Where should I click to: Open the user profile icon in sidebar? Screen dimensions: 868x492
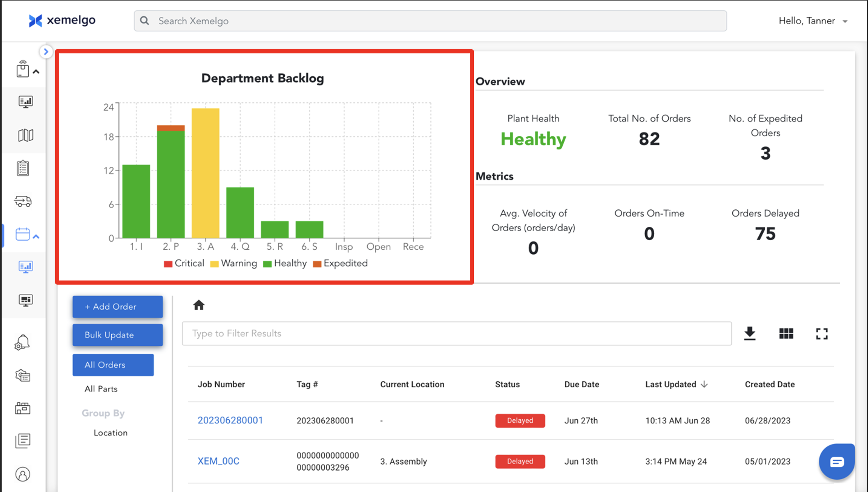pyautogui.click(x=23, y=474)
